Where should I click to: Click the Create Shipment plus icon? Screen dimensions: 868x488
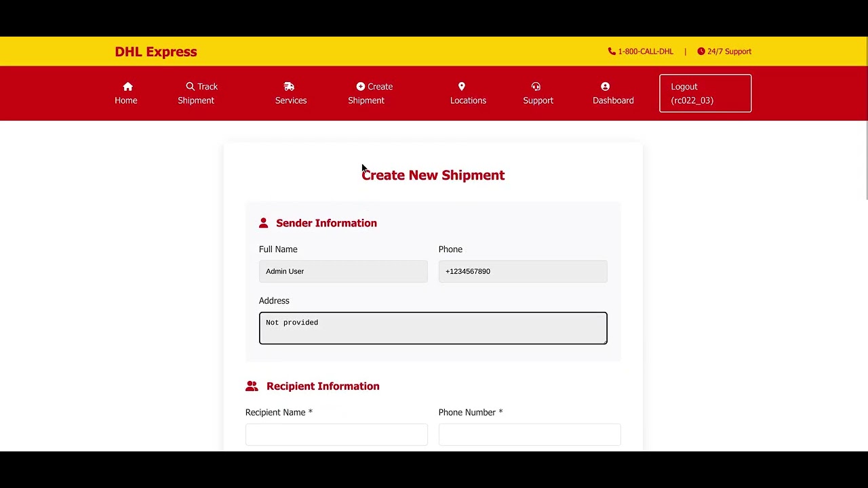tap(361, 87)
